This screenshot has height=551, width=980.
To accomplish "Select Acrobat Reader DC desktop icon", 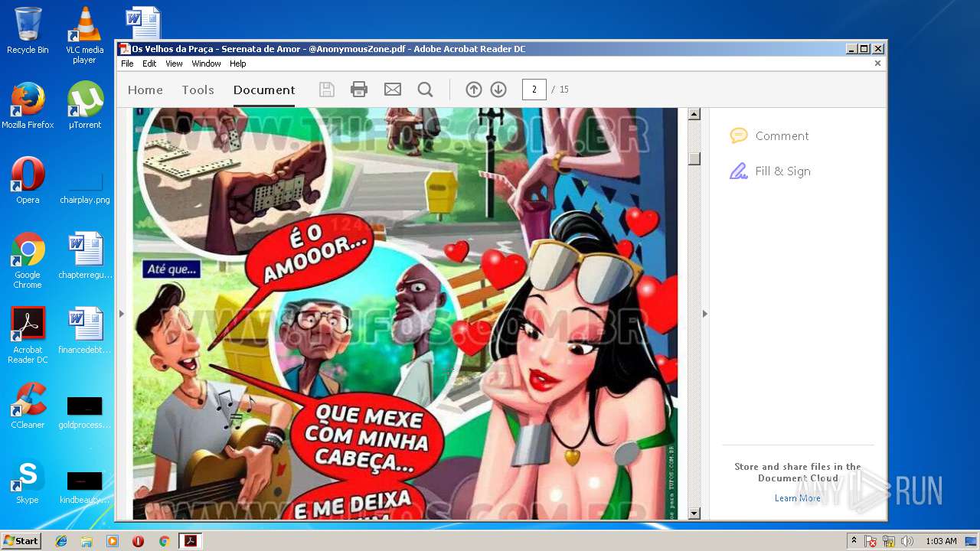I will coord(28,335).
